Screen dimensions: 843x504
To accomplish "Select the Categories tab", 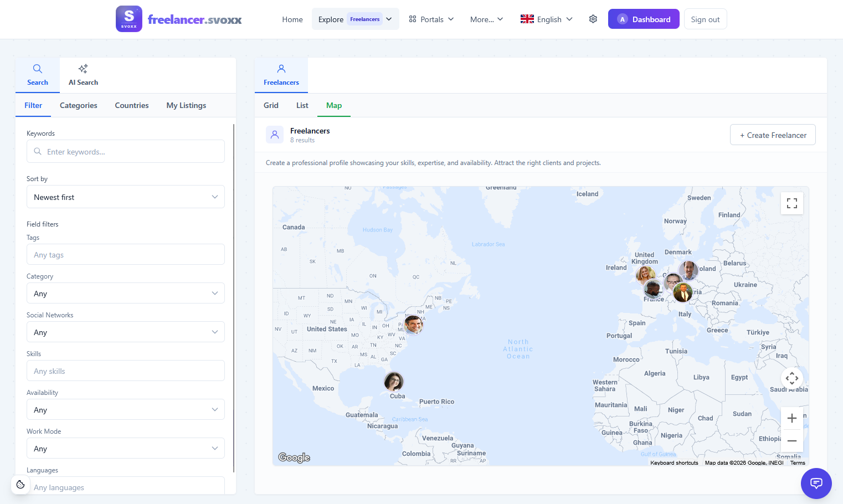I will (79, 105).
